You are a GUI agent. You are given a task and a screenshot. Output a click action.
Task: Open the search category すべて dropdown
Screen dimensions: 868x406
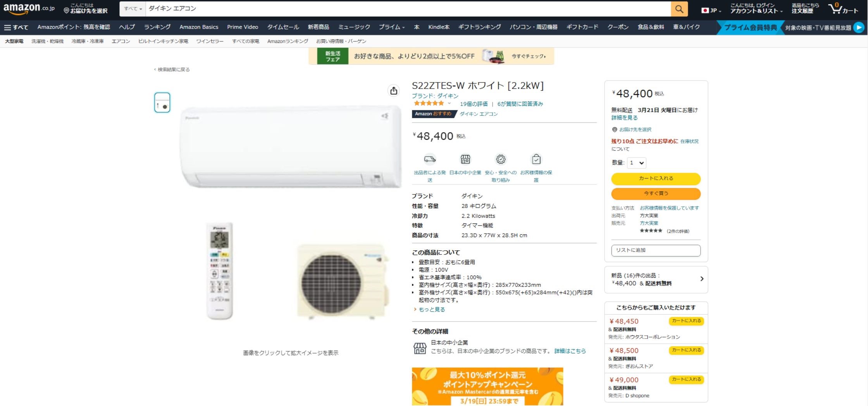pos(133,9)
